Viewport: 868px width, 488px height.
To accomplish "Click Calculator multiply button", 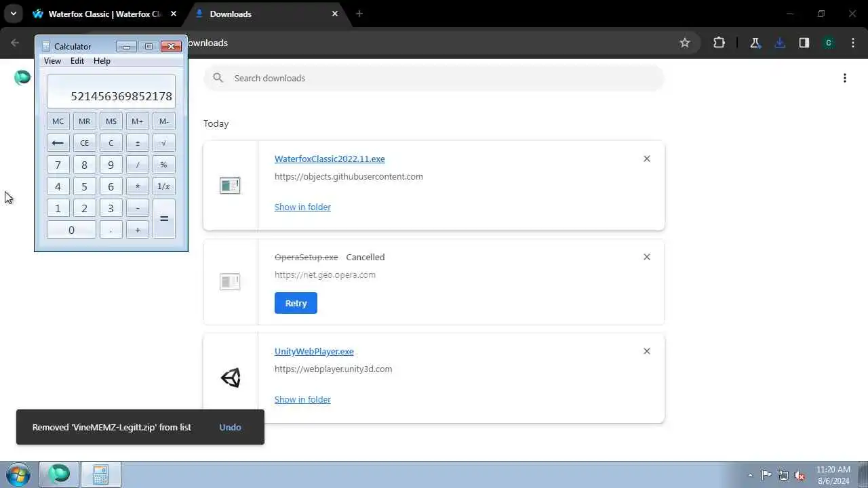I will click(137, 186).
